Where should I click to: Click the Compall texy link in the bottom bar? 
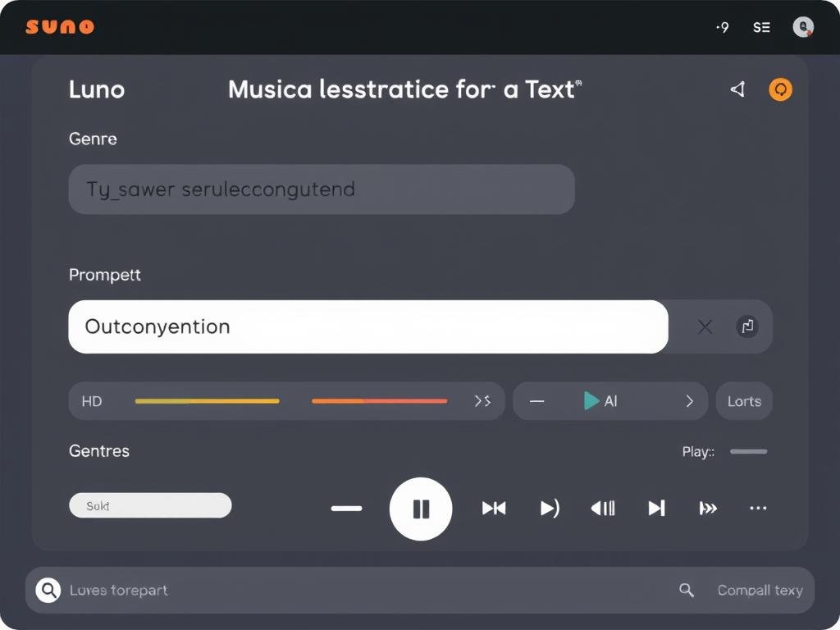point(760,590)
